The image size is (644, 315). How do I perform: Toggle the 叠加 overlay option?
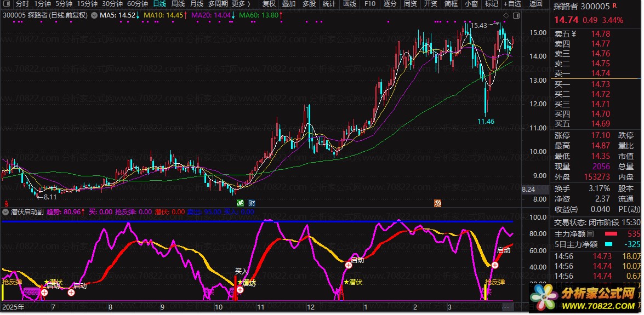pos(289,4)
